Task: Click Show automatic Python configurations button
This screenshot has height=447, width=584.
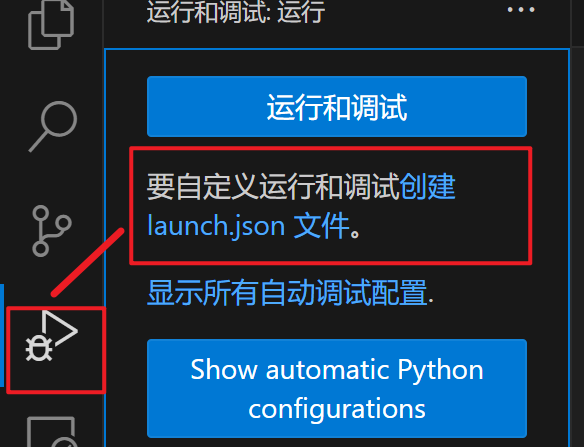Action: coord(337,389)
